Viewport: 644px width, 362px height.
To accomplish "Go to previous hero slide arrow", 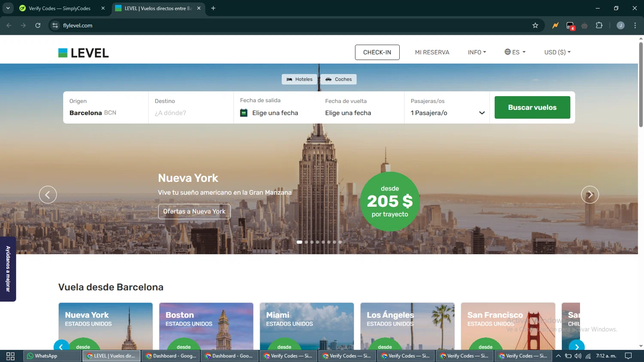I will point(48,195).
